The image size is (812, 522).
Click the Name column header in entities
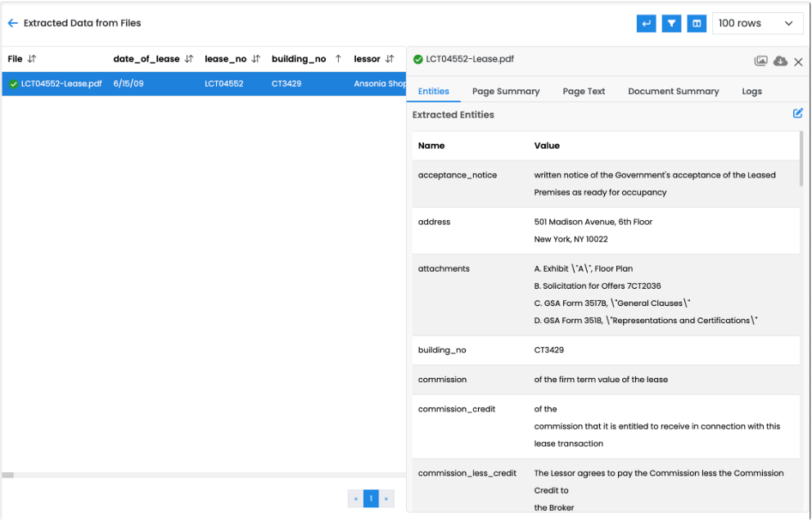pos(431,146)
